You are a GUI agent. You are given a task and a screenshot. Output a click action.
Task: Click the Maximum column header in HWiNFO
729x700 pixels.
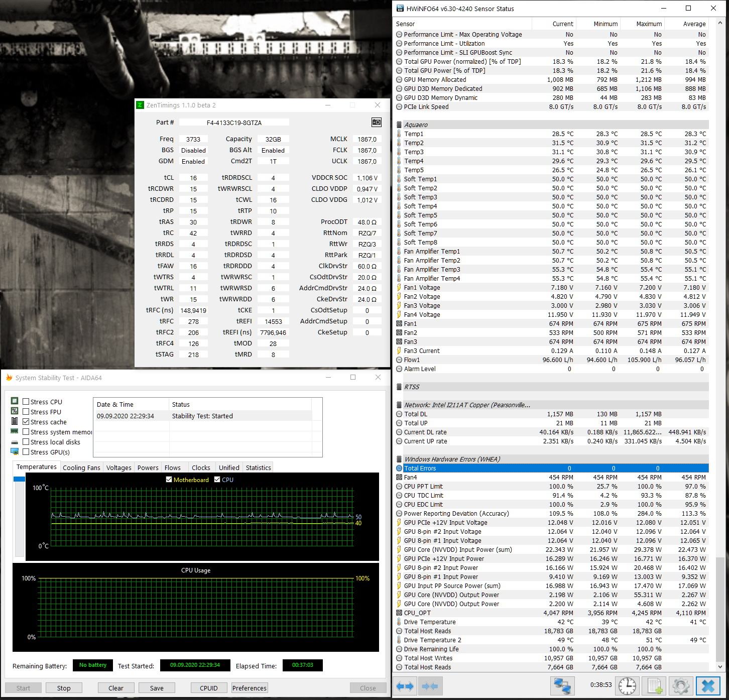click(642, 24)
